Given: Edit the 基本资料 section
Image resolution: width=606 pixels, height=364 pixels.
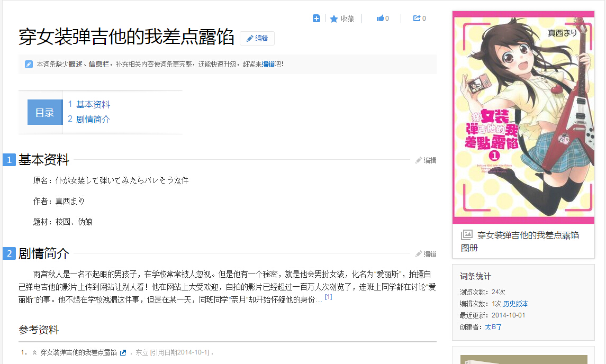Looking at the screenshot, I should pos(426,160).
